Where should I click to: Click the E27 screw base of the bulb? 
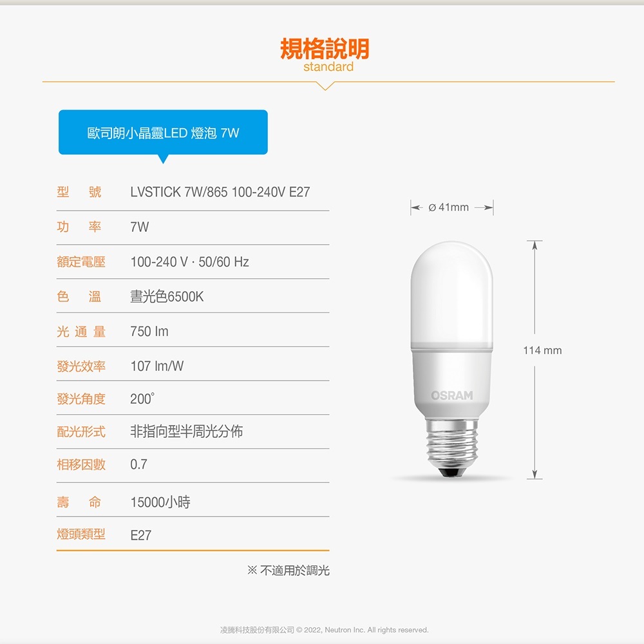[x=452, y=448]
